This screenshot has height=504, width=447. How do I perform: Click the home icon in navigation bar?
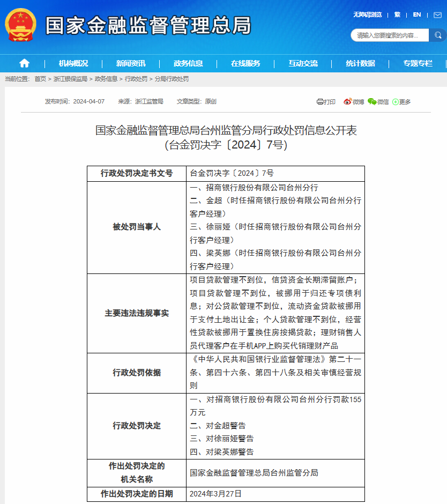coord(24,63)
